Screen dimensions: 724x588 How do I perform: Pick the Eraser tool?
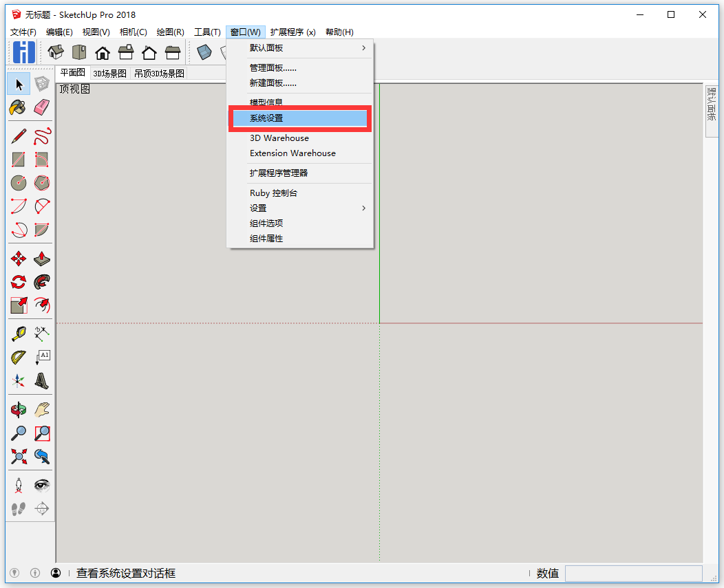pyautogui.click(x=42, y=107)
